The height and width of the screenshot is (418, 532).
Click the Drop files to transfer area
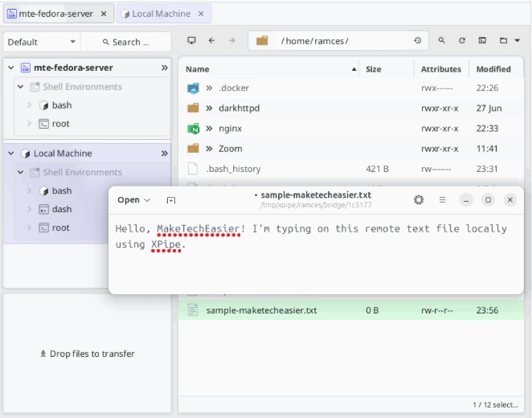88,354
